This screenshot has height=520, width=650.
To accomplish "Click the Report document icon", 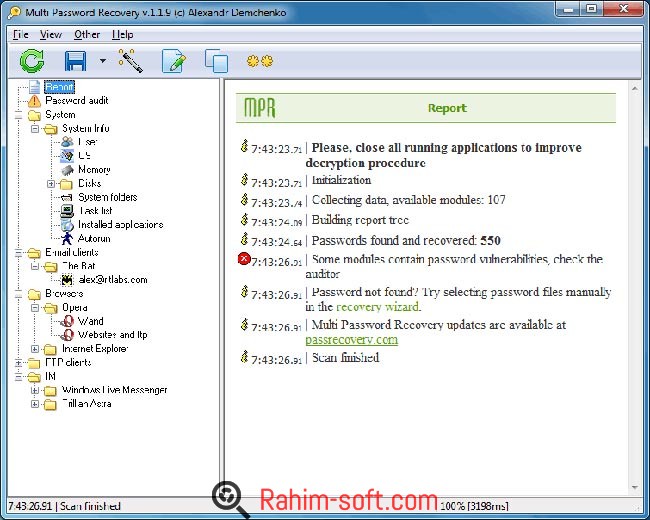I will coord(35,87).
